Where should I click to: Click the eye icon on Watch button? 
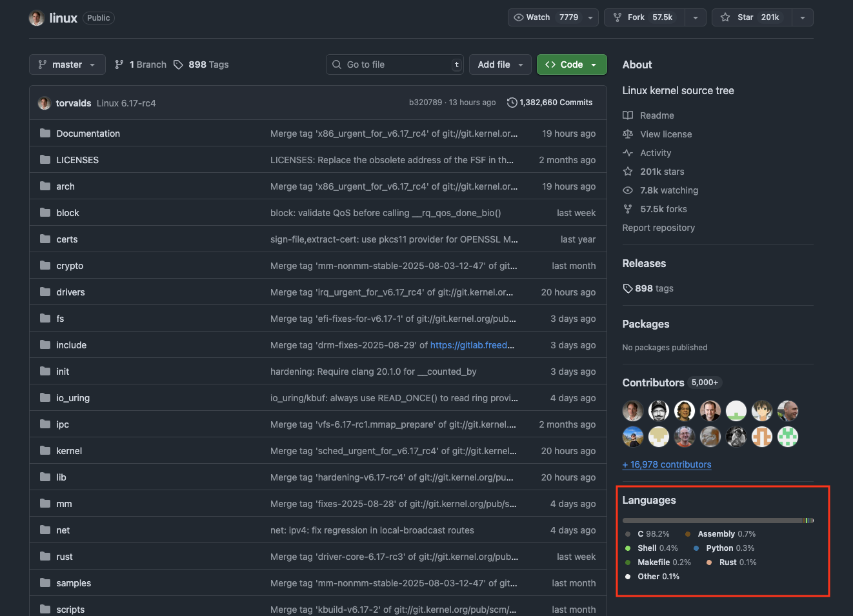point(518,17)
